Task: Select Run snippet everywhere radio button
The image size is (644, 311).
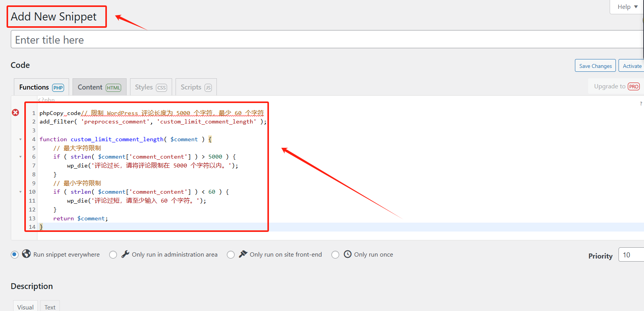Action: click(x=15, y=255)
